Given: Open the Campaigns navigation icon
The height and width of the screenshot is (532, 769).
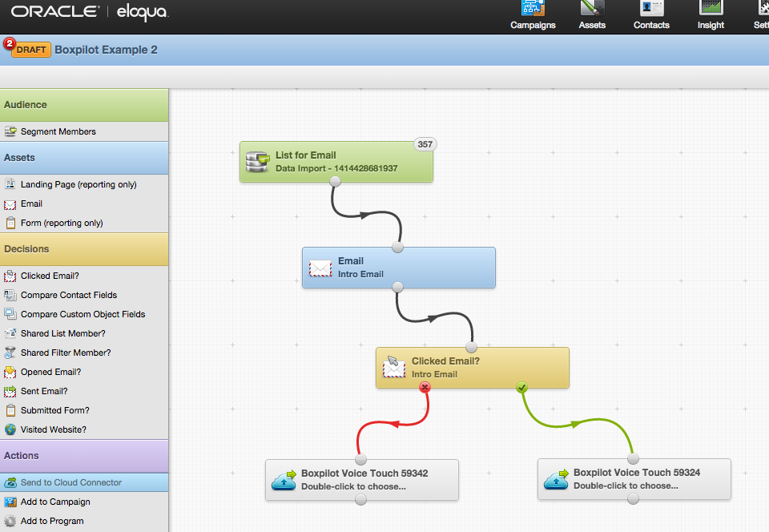Looking at the screenshot, I should coord(533,8).
